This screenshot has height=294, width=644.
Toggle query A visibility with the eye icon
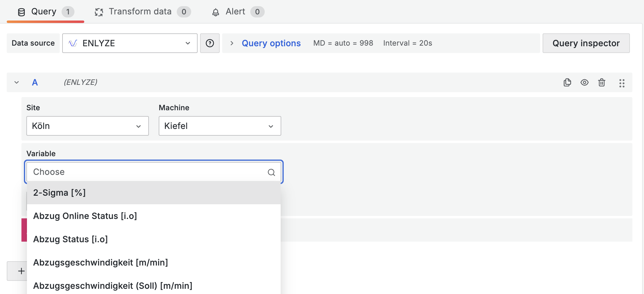[584, 82]
